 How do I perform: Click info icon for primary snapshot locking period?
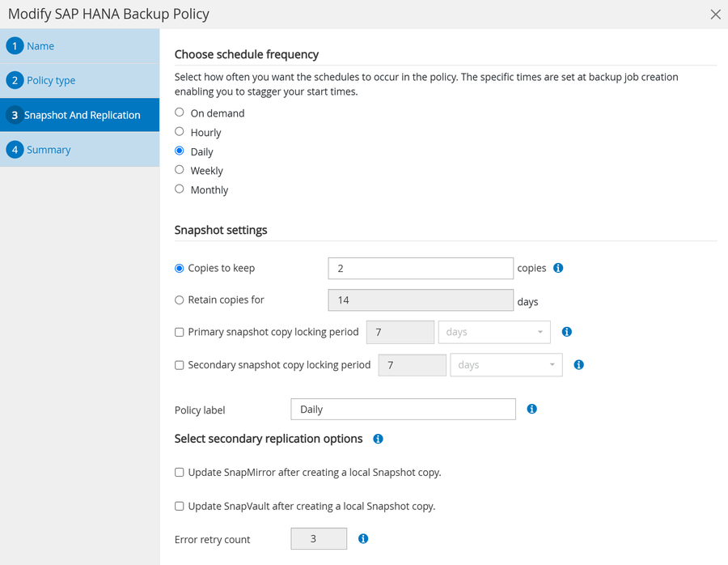[x=567, y=332]
